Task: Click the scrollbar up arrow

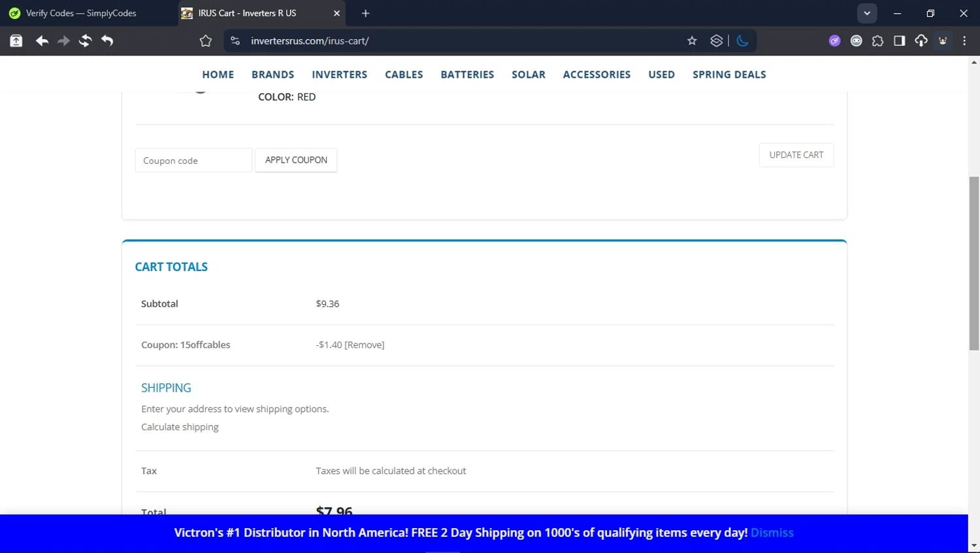Action: click(x=974, y=63)
